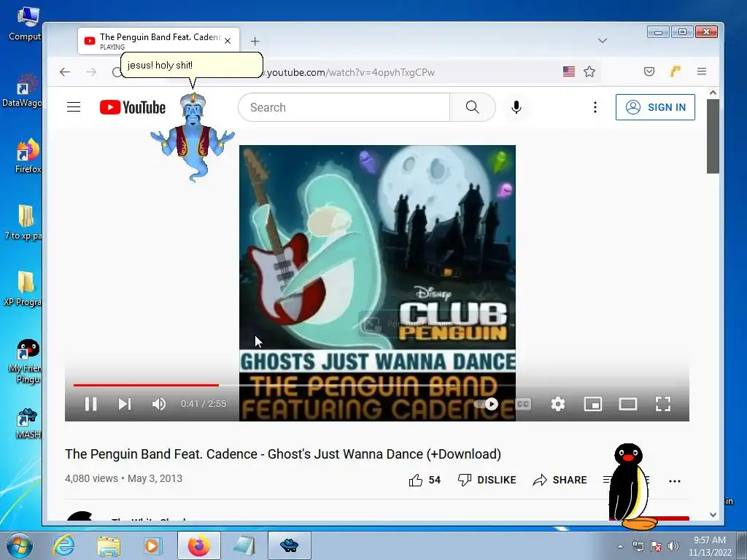Skip to the next video

pyautogui.click(x=124, y=404)
